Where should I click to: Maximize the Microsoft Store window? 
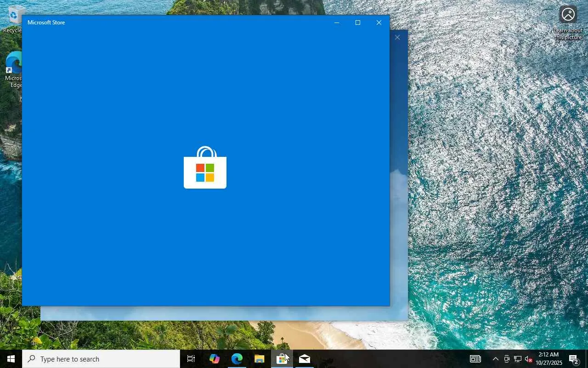[358, 23]
